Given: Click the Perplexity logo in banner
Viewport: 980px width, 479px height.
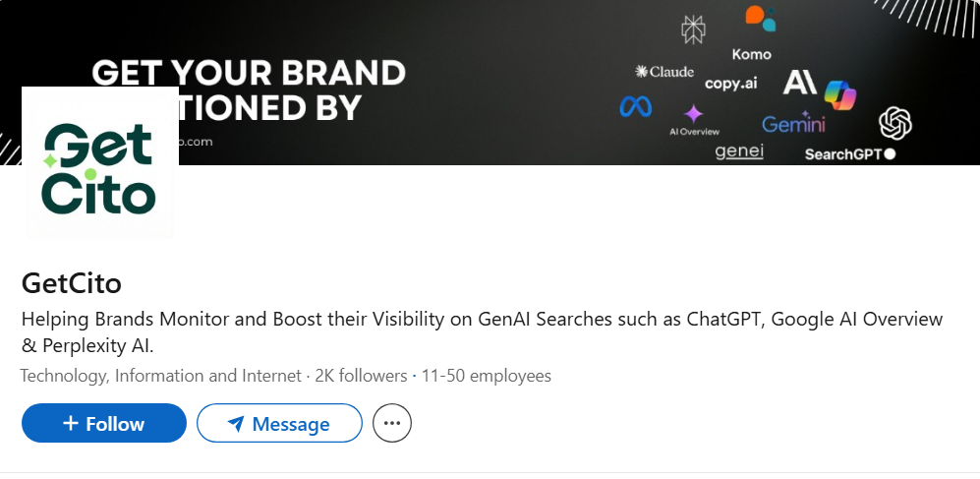Looking at the screenshot, I should point(693,30).
